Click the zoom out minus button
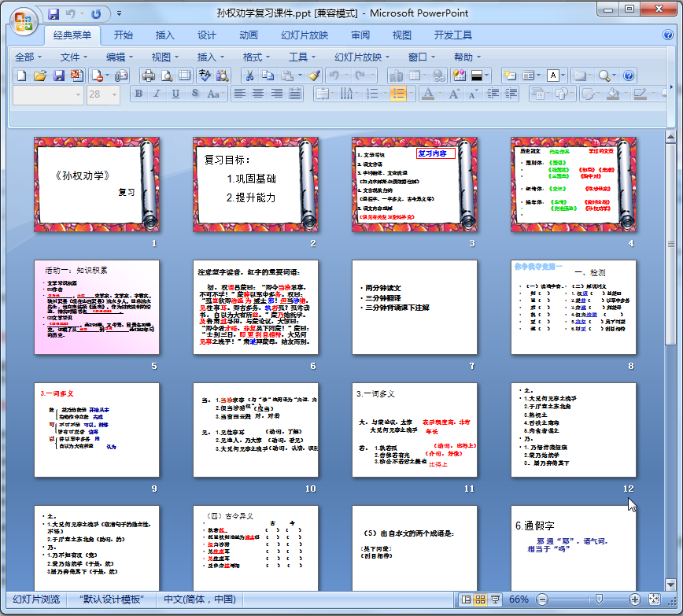683x616 pixels. tap(542, 600)
